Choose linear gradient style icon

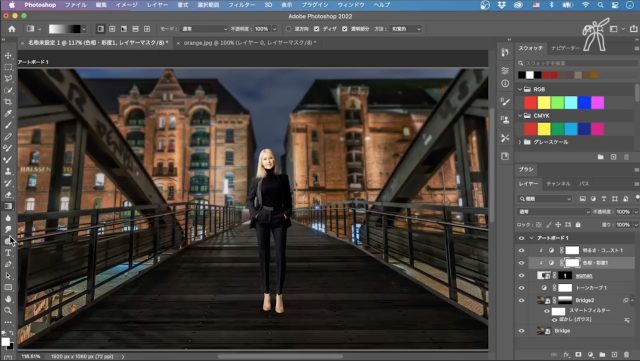(100, 29)
